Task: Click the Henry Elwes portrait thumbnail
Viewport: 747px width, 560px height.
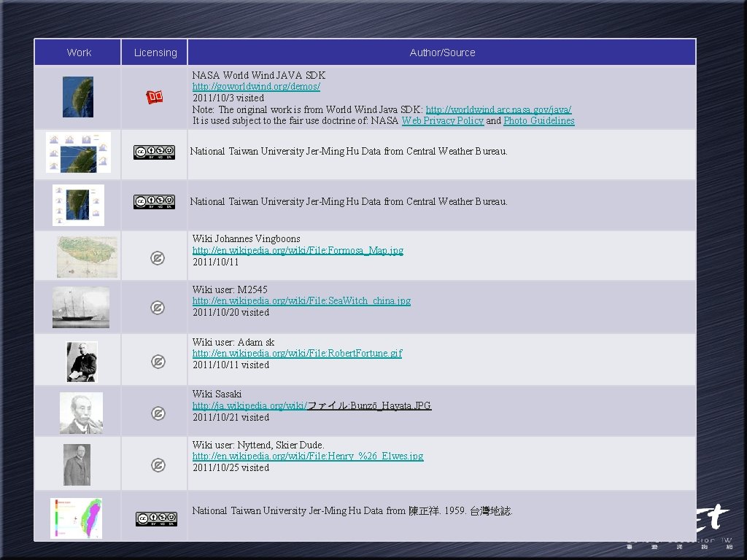Action: 77,464
